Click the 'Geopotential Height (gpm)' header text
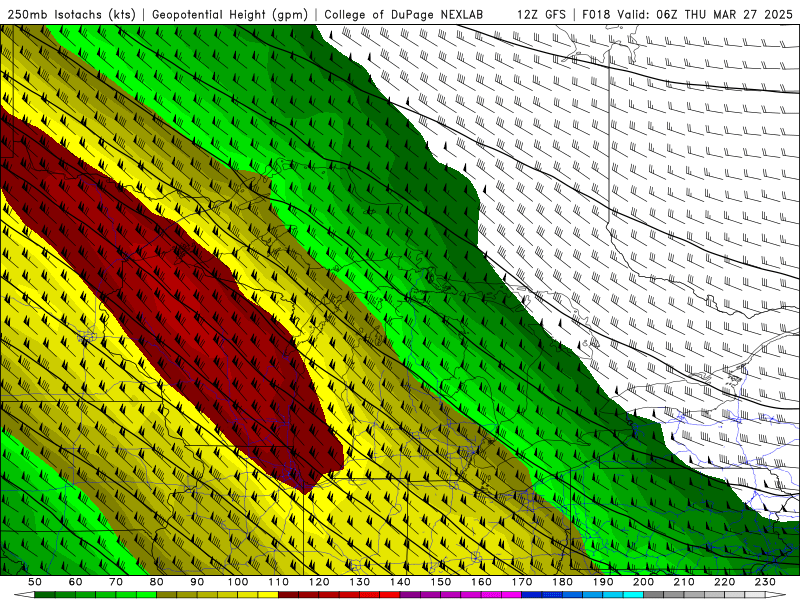Viewport: 800px width, 600px height. [230, 15]
